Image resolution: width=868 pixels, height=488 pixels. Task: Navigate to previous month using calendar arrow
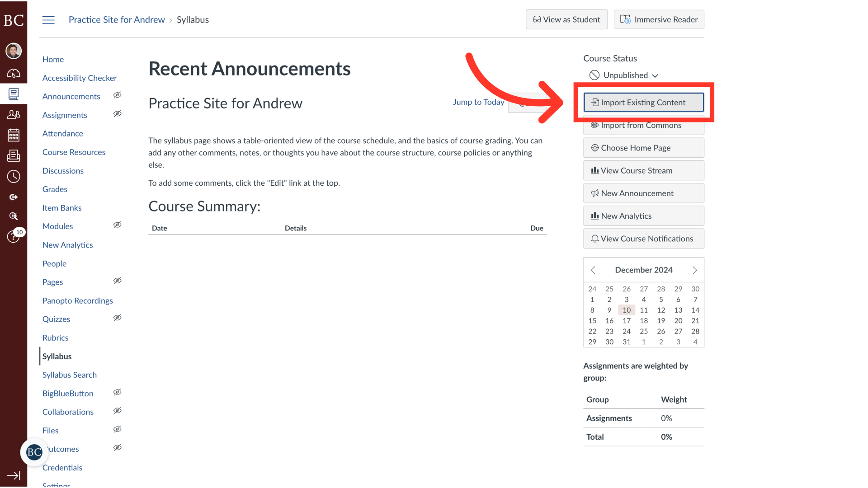click(x=593, y=269)
